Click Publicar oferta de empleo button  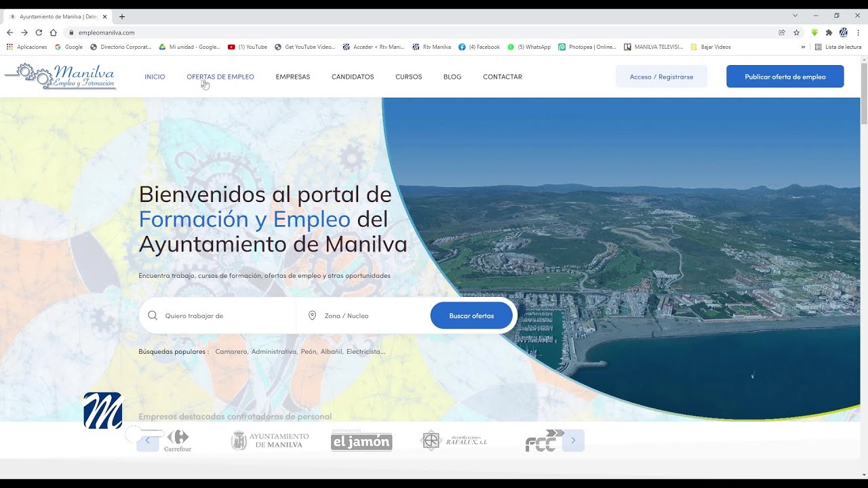785,77
